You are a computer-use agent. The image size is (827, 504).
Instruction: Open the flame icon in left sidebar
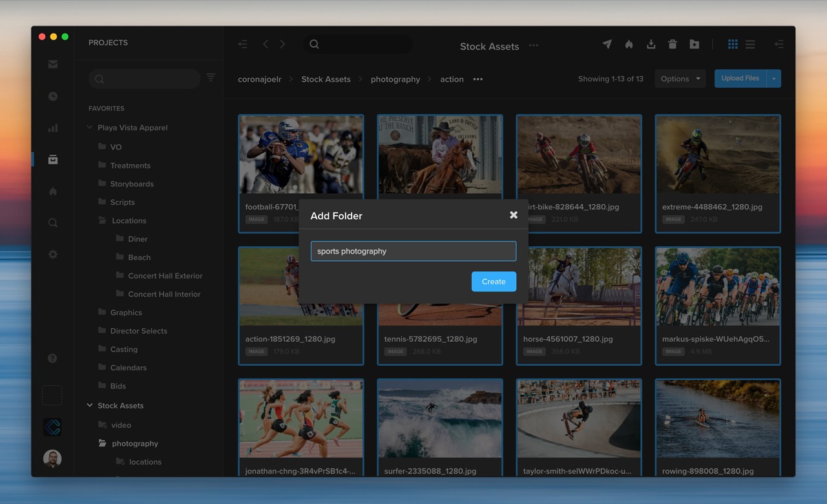53,191
